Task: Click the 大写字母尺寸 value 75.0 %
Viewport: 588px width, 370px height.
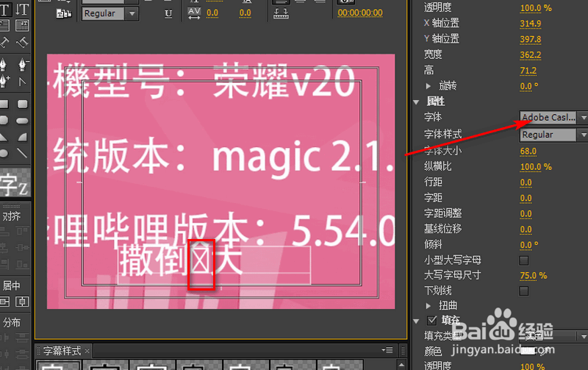Action: [534, 276]
